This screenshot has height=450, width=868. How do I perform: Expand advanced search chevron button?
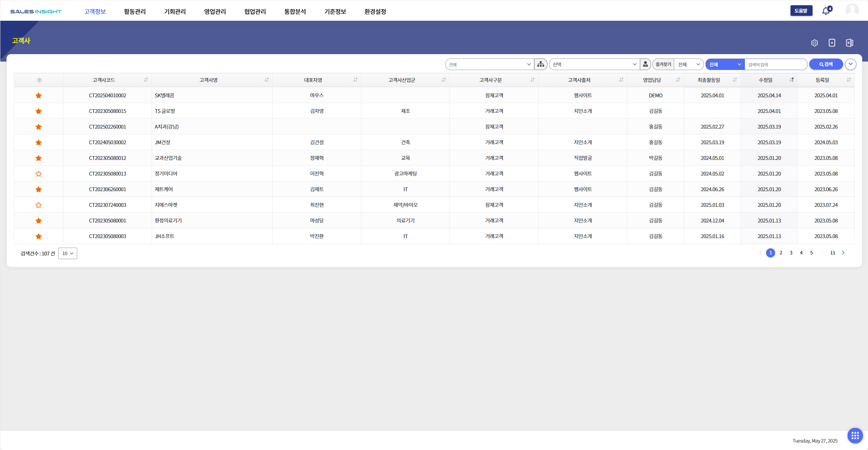pyautogui.click(x=850, y=64)
